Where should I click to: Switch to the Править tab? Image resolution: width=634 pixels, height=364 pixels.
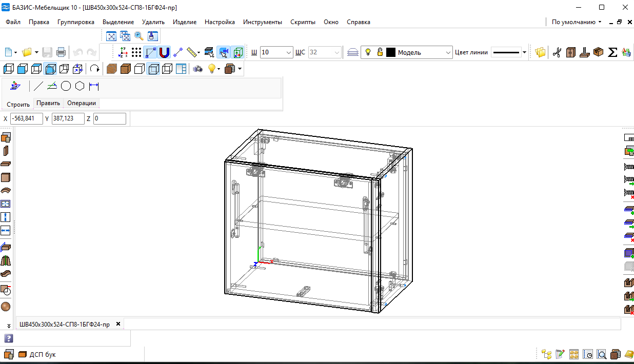pyautogui.click(x=48, y=103)
